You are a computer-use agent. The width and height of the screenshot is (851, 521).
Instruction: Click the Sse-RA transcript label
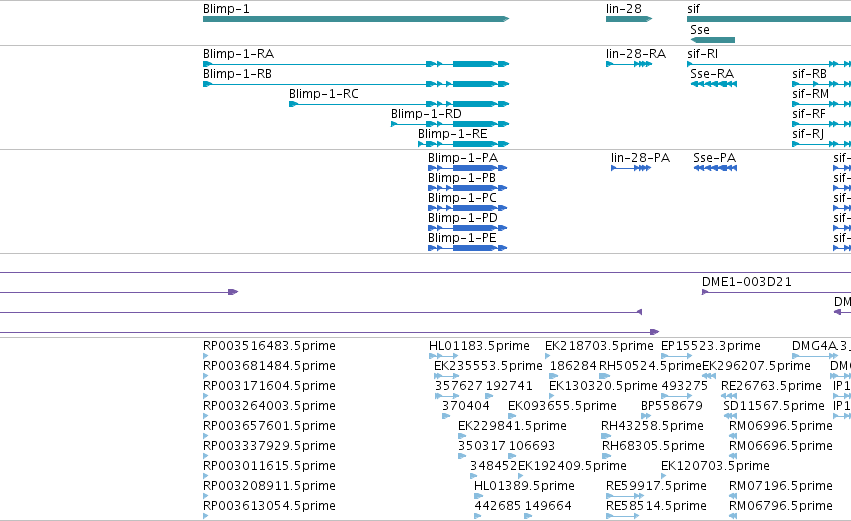712,74
